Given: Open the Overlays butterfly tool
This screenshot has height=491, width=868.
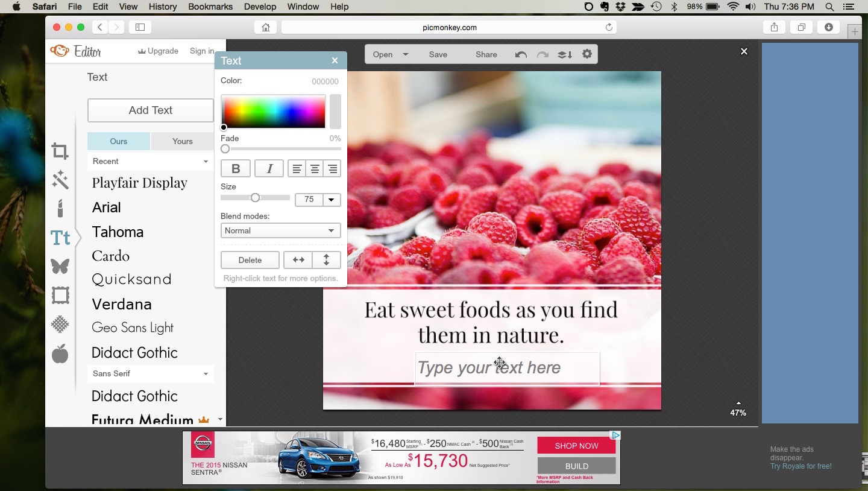Looking at the screenshot, I should (60, 266).
